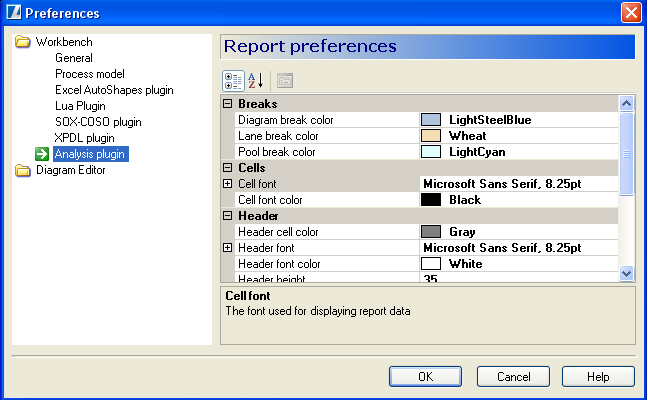This screenshot has height=400, width=648.
Task: Click the Black cell font color swatch
Action: (431, 200)
